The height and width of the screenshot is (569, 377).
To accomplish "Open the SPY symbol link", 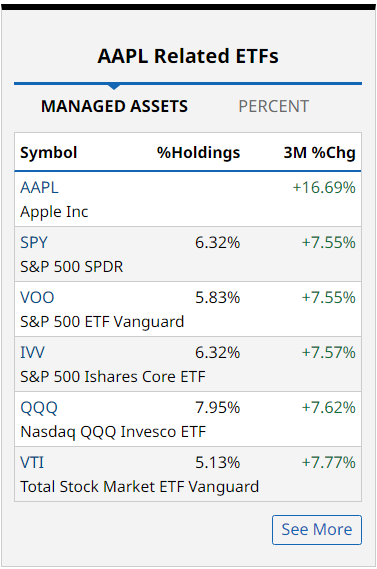I will coord(34,242).
